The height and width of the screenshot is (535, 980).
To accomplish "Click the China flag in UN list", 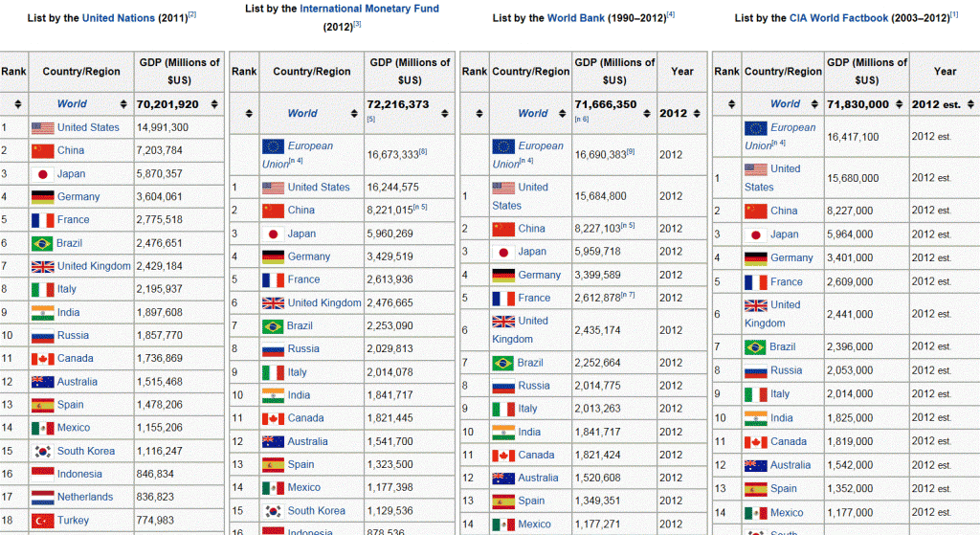I will coord(42,150).
